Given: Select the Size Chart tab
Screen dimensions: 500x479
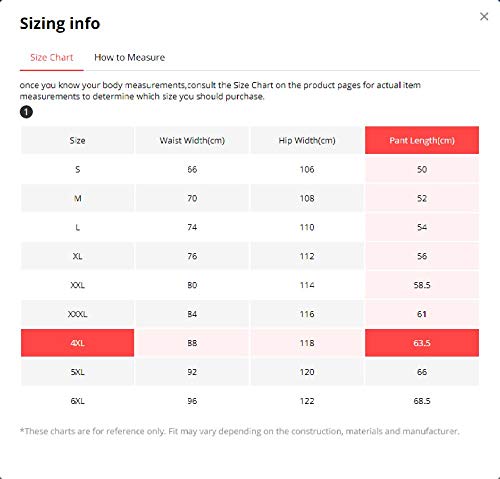Looking at the screenshot, I should click(x=52, y=57).
